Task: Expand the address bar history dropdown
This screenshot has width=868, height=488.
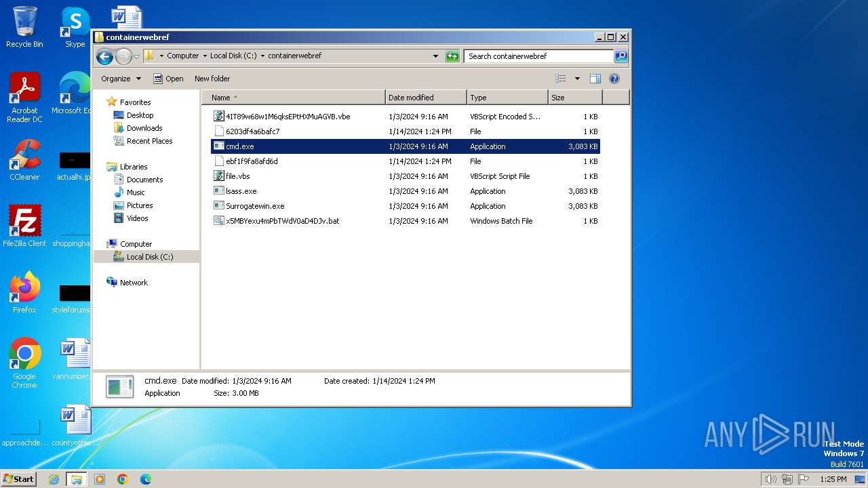Action: tap(435, 56)
